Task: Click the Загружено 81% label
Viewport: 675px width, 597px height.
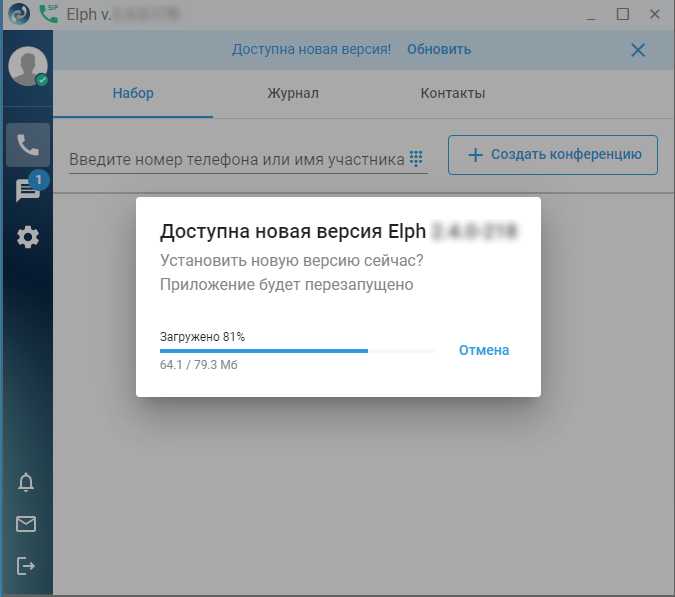Action: (x=202, y=337)
